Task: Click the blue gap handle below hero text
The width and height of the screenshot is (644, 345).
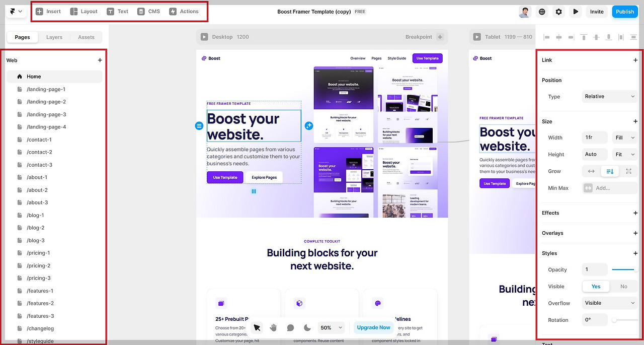Action: tap(254, 191)
